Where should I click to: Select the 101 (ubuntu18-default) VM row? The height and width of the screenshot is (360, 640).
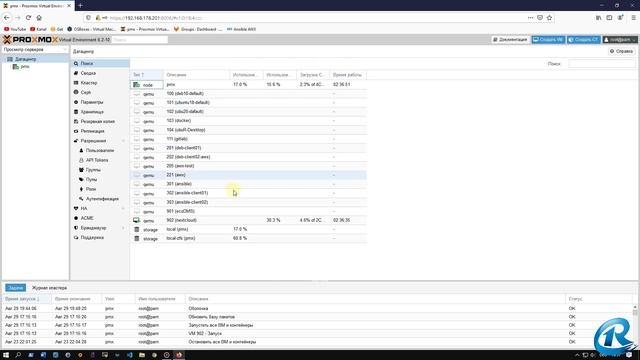tap(248, 102)
